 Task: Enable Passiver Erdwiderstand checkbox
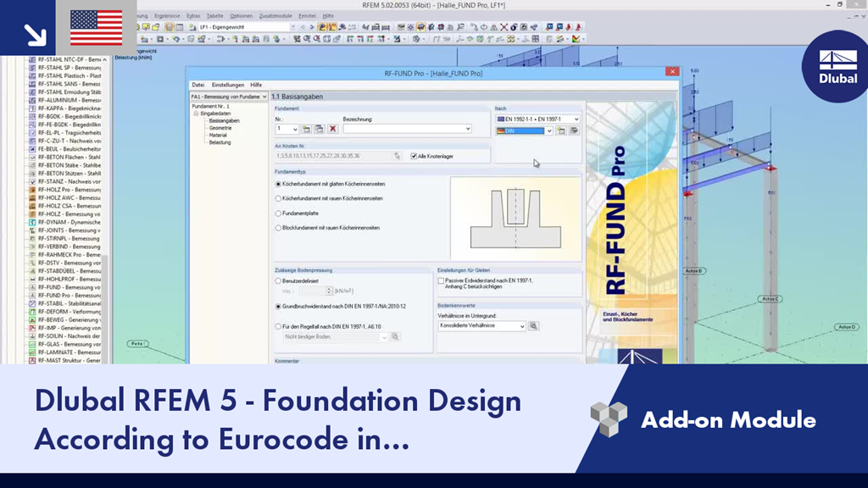[441, 281]
